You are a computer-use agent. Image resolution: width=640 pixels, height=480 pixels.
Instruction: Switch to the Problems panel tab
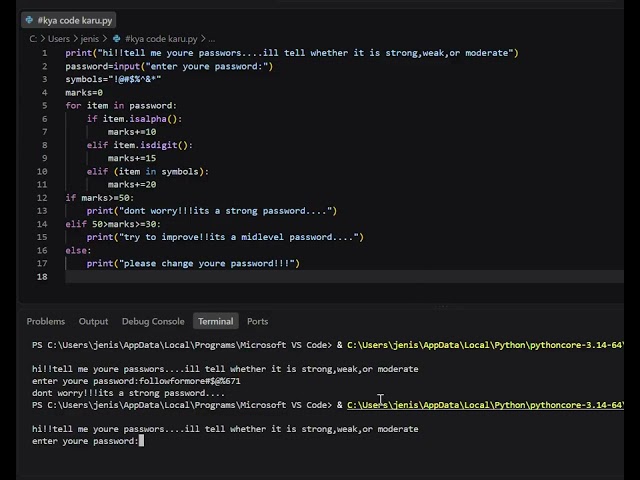click(46, 322)
